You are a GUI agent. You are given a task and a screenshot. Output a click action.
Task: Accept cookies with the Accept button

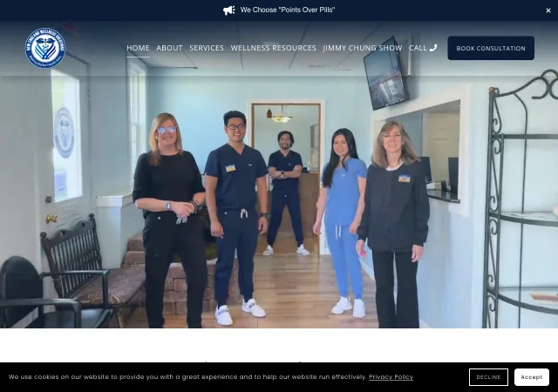531,377
